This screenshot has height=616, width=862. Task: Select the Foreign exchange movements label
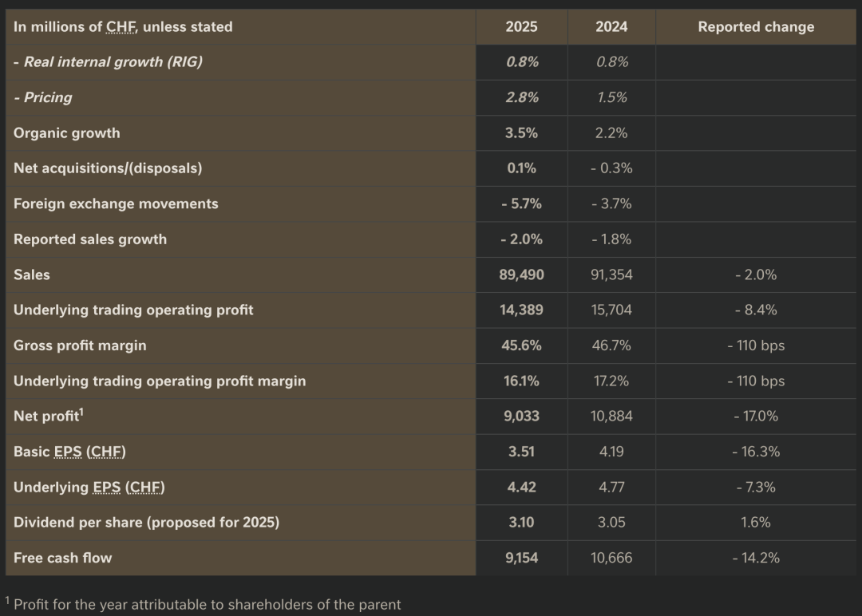click(x=116, y=203)
